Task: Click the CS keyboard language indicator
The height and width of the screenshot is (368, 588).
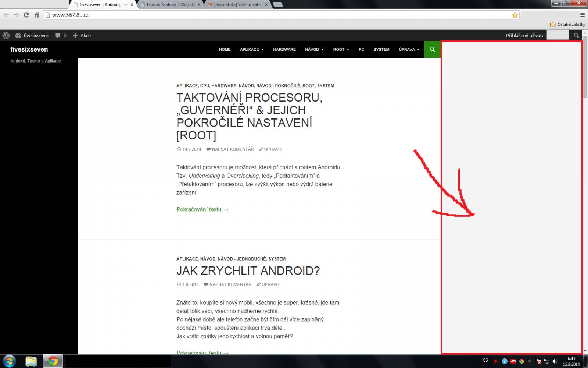Action: [485, 360]
